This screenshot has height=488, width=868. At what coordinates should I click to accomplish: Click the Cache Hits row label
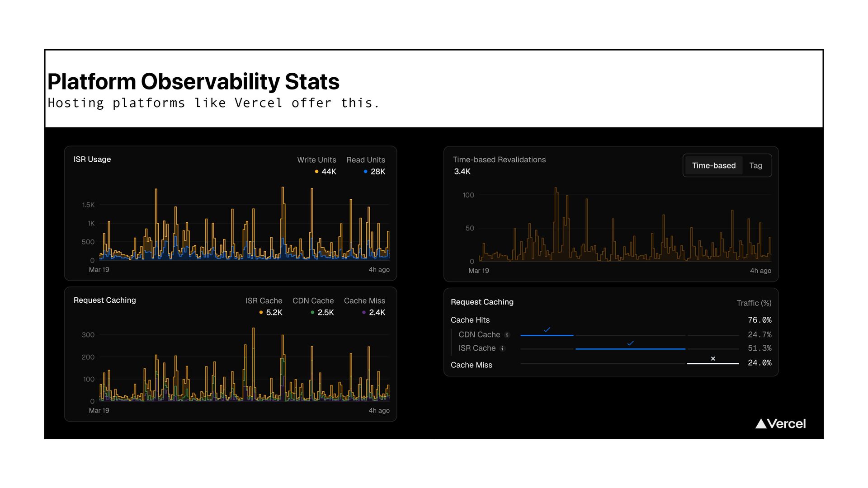click(x=470, y=320)
